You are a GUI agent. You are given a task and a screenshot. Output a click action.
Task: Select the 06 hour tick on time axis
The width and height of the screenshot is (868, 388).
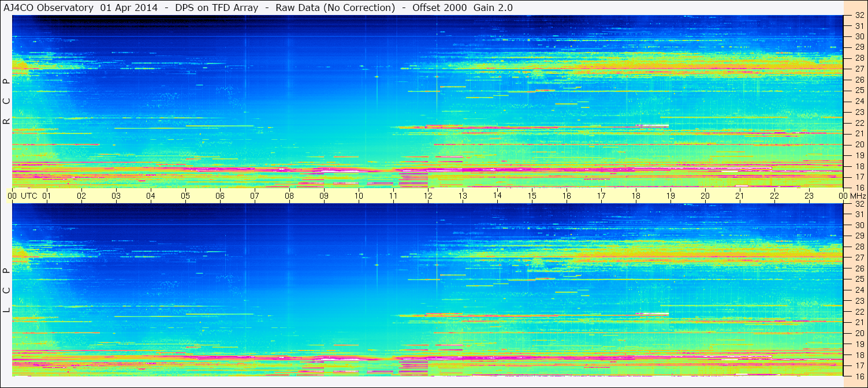pos(220,196)
